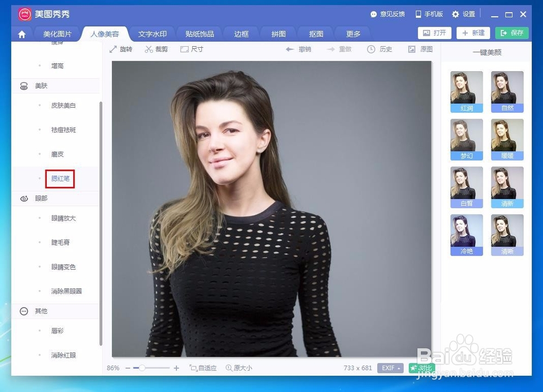Open the 美化图片 tab
Viewport: 543px width, 392px height.
tap(57, 34)
